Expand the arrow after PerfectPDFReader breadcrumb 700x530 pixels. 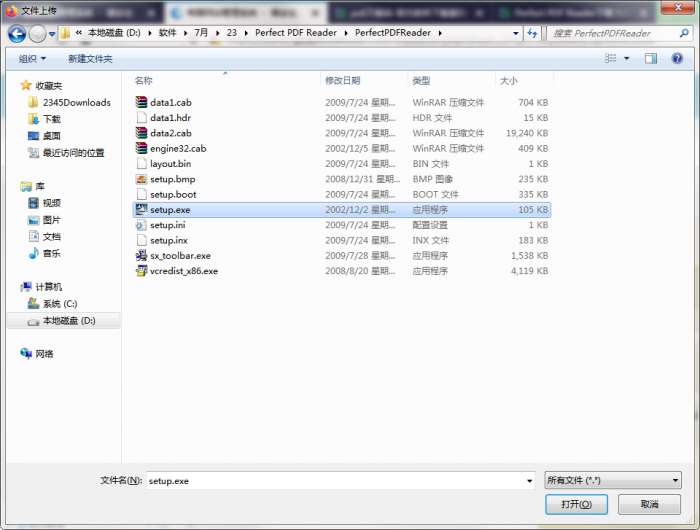point(440,33)
